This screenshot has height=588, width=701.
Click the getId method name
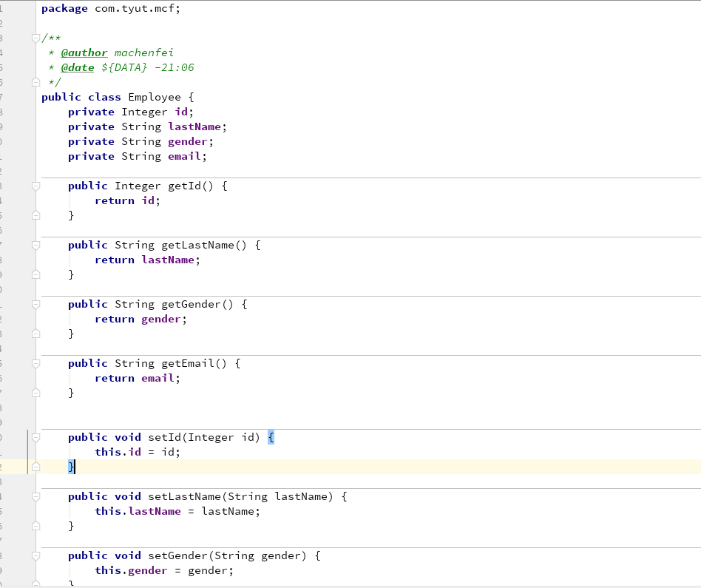point(185,186)
